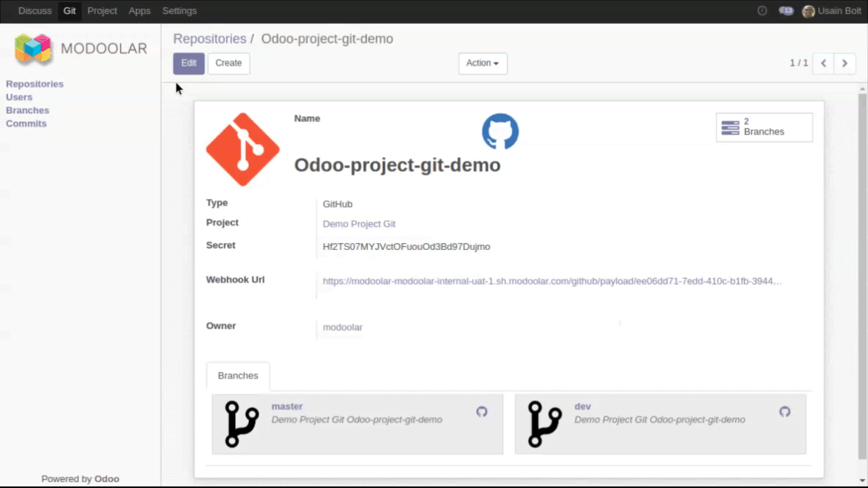Open the Discuss menu

point(34,11)
